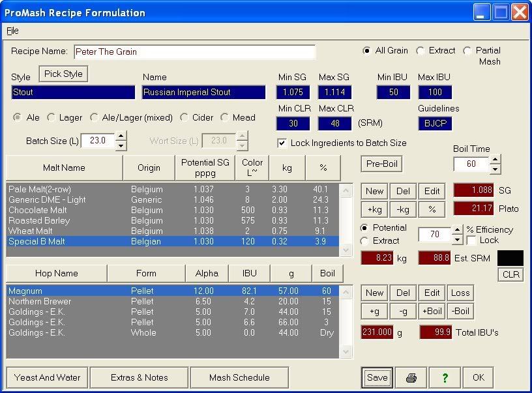Click the +kg button
Image resolution: width=532 pixels, height=393 pixels.
coord(374,210)
